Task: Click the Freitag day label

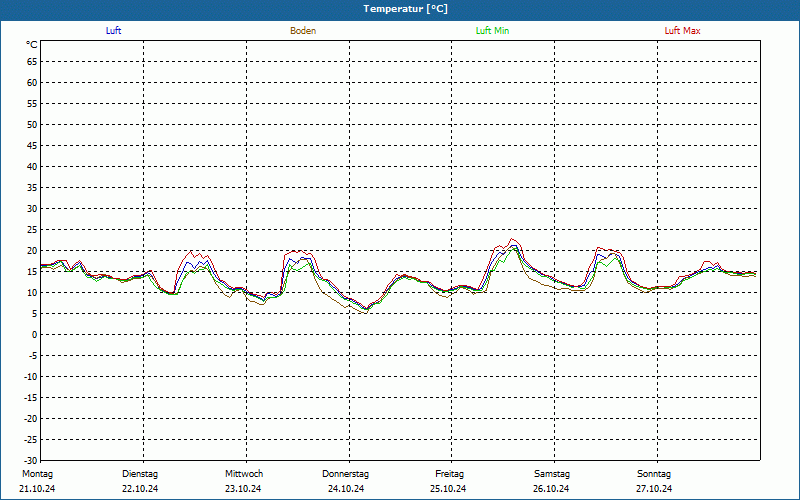Action: tap(449, 474)
